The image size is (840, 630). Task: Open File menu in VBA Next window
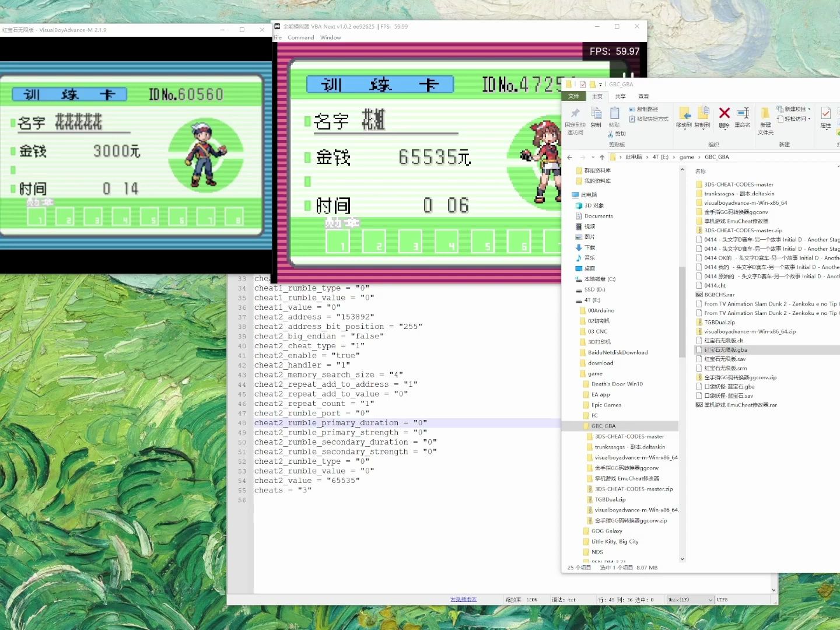pos(277,37)
